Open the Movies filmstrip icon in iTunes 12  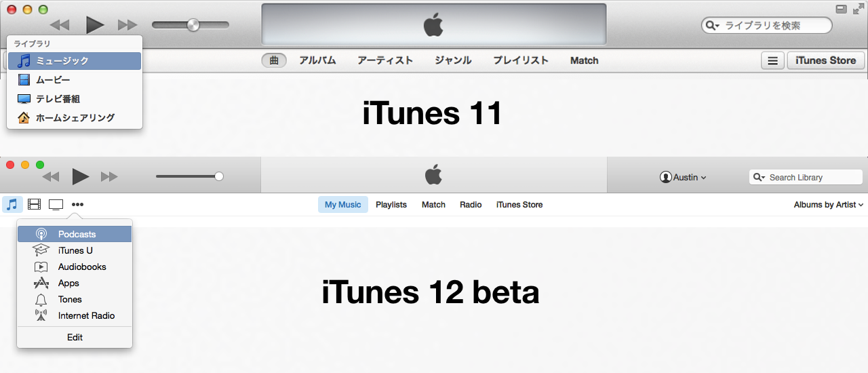(35, 204)
